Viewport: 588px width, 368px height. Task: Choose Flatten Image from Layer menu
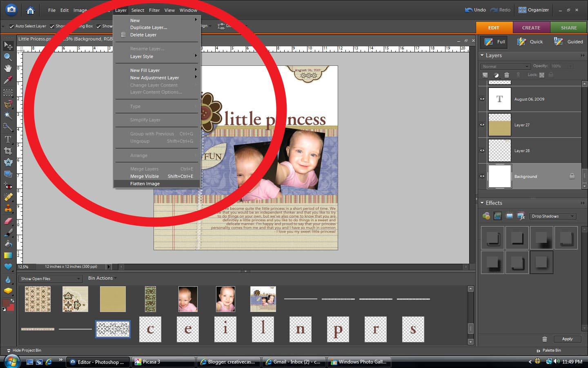[x=157, y=184]
